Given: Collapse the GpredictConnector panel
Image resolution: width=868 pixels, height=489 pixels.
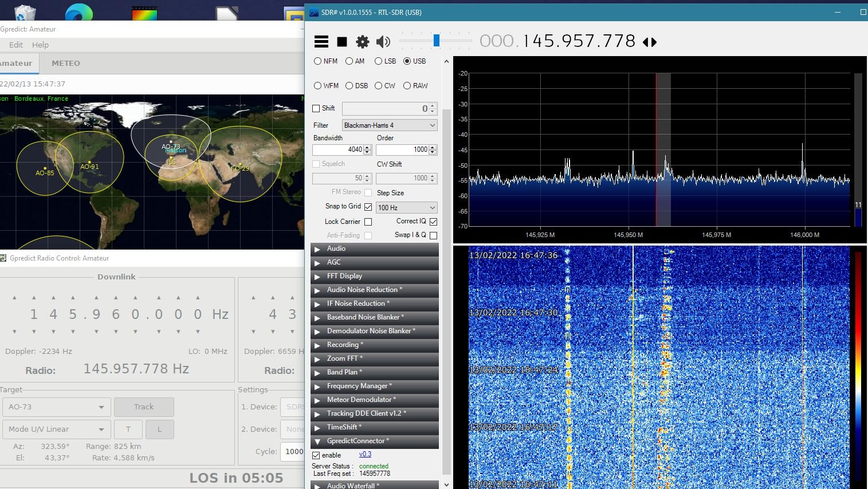Looking at the screenshot, I should tap(375, 441).
